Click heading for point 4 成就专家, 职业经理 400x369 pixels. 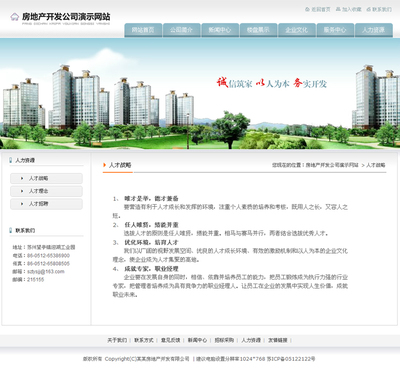(151, 269)
